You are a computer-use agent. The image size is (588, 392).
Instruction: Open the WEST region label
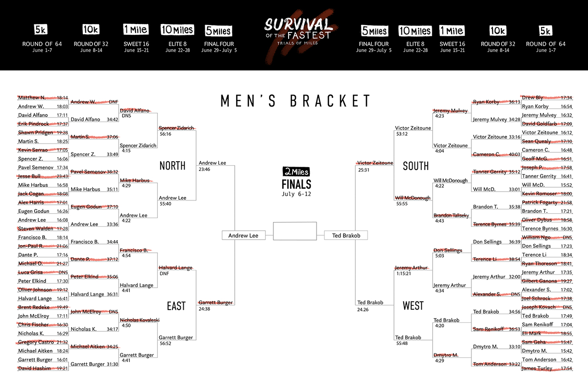(x=413, y=306)
